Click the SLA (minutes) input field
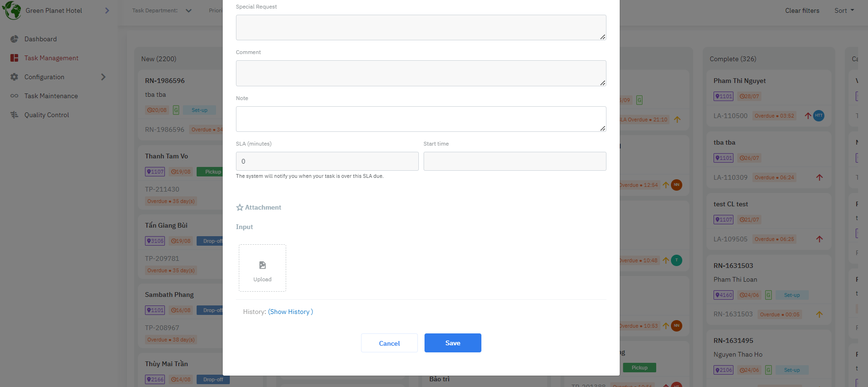The width and height of the screenshot is (868, 387). (x=327, y=161)
